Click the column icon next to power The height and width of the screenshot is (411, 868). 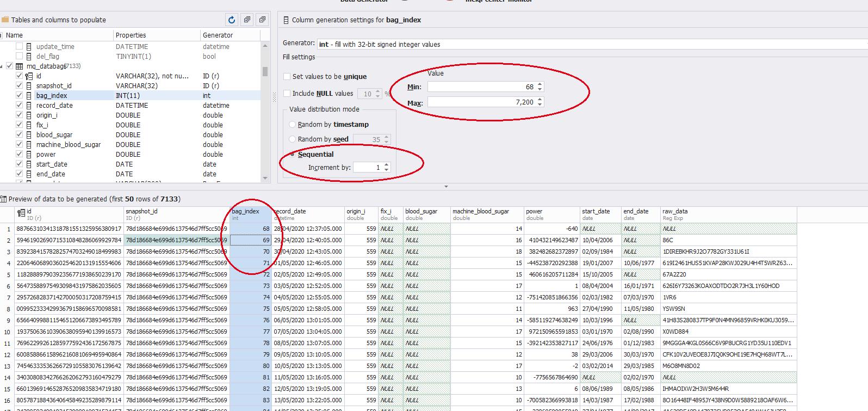29,155
